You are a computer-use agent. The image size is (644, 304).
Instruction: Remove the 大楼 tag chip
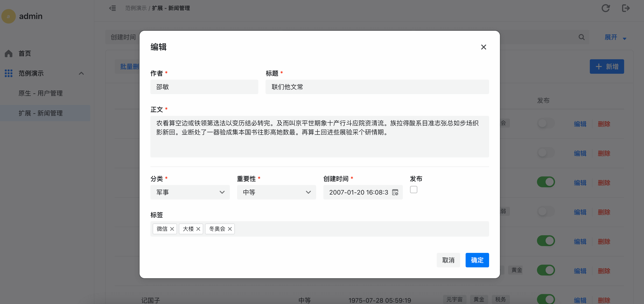[x=198, y=229]
